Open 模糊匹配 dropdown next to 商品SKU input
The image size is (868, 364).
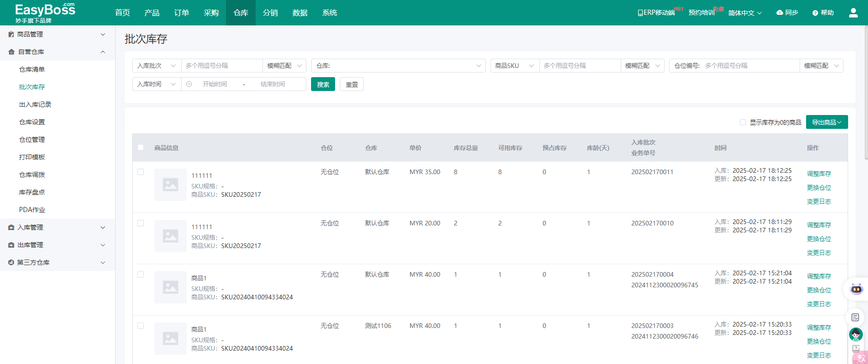(x=642, y=66)
